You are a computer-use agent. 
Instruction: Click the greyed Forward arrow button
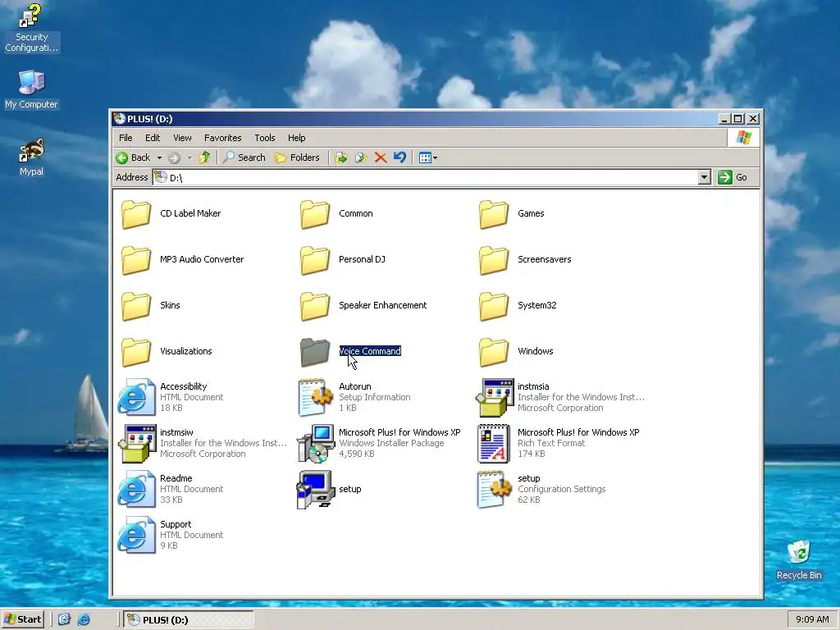click(174, 157)
